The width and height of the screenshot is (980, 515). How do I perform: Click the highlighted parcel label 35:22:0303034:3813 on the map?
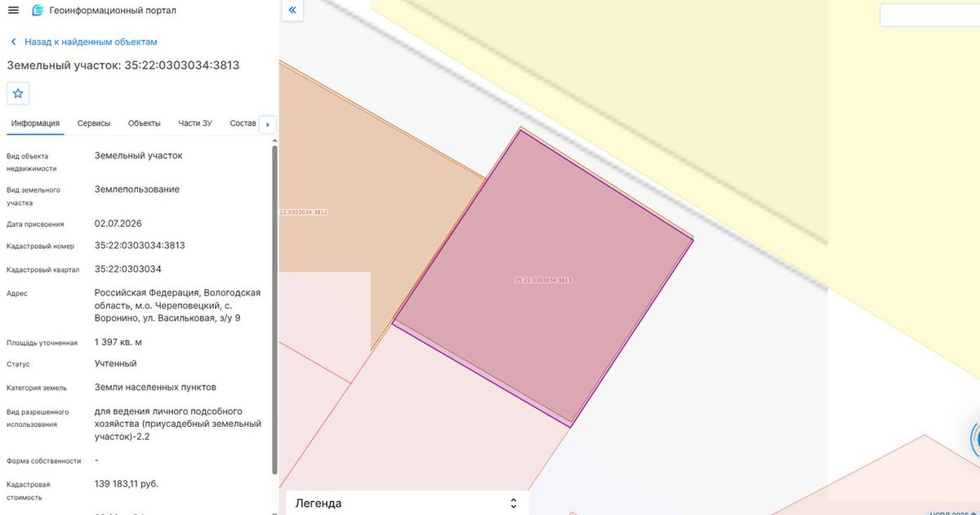coord(543,280)
